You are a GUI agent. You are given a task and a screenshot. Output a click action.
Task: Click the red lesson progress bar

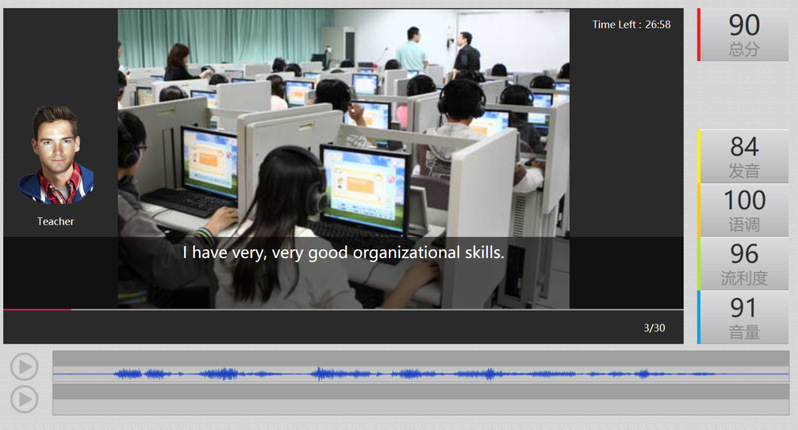tap(37, 310)
